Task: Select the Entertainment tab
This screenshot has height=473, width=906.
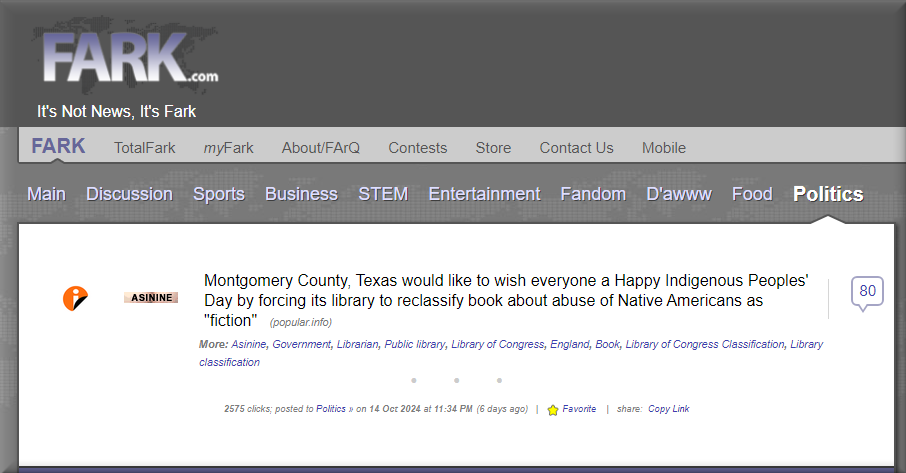Action: tap(484, 194)
